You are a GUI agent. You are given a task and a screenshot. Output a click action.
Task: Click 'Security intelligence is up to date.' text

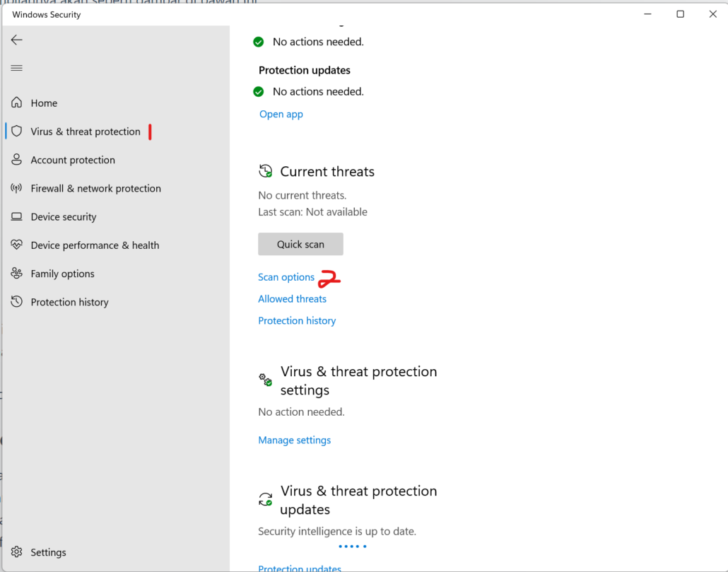click(x=337, y=531)
